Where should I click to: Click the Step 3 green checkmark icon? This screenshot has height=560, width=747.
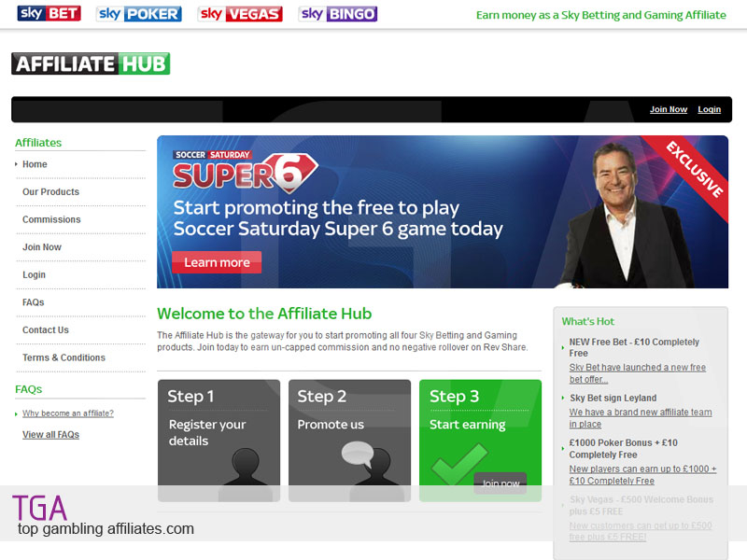tap(459, 463)
